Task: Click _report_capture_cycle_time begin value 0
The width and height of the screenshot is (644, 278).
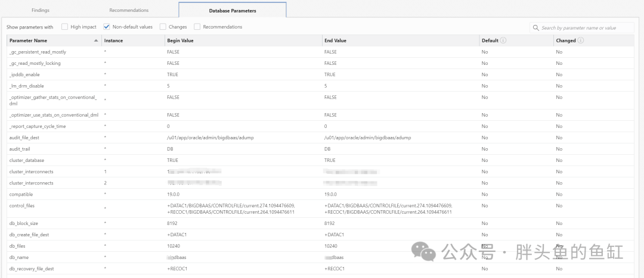Action: (168, 126)
